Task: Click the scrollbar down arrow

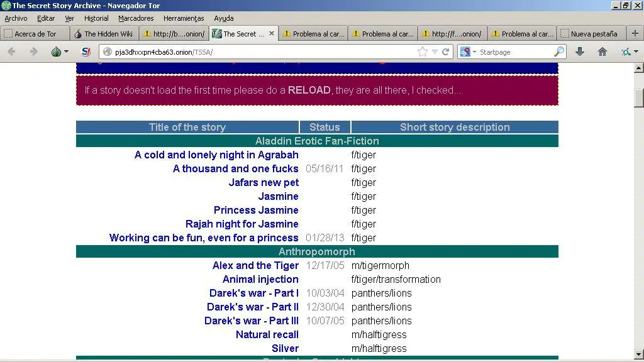Action: (639, 354)
